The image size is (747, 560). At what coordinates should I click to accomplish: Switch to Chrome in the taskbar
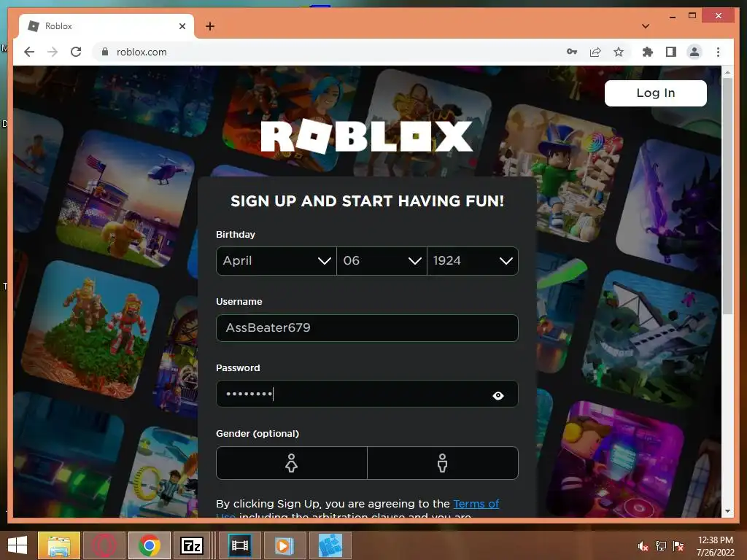(149, 545)
